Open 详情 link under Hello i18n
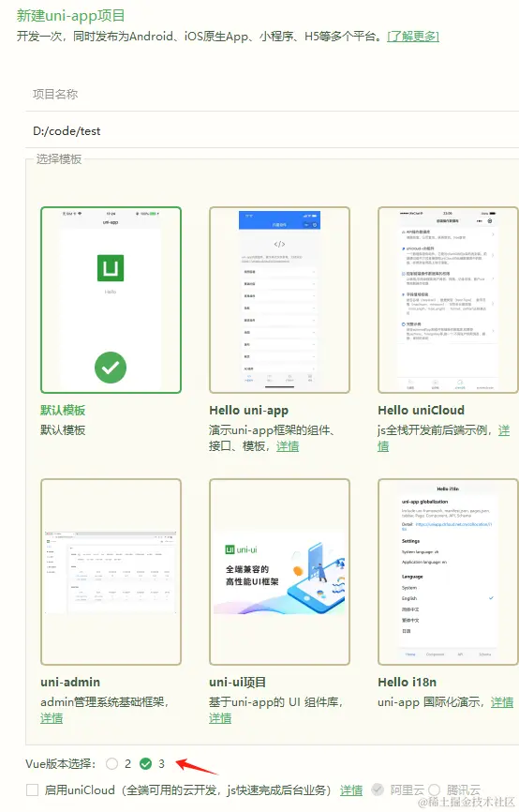This screenshot has width=519, height=812. [502, 702]
